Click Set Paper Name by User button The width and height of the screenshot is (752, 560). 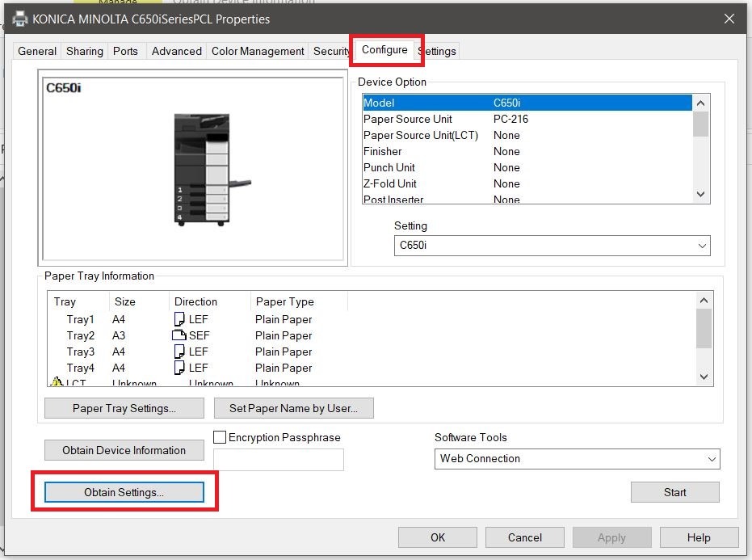click(293, 408)
